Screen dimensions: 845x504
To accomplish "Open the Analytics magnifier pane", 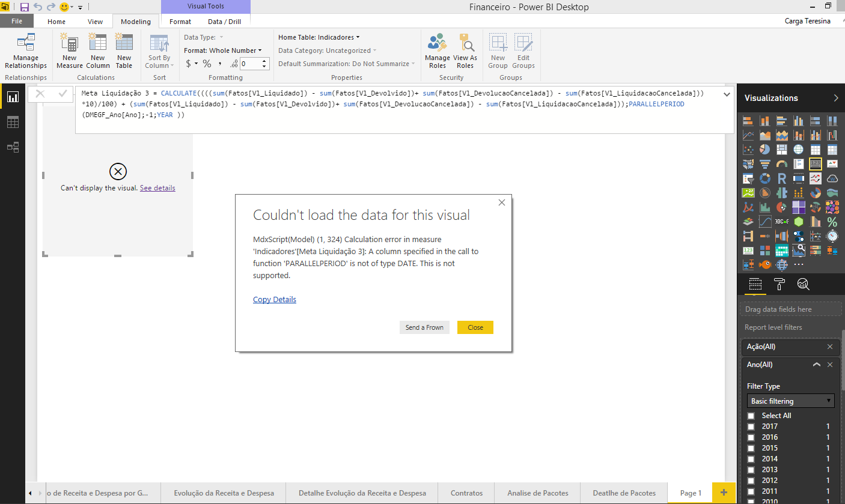I will [x=803, y=284].
